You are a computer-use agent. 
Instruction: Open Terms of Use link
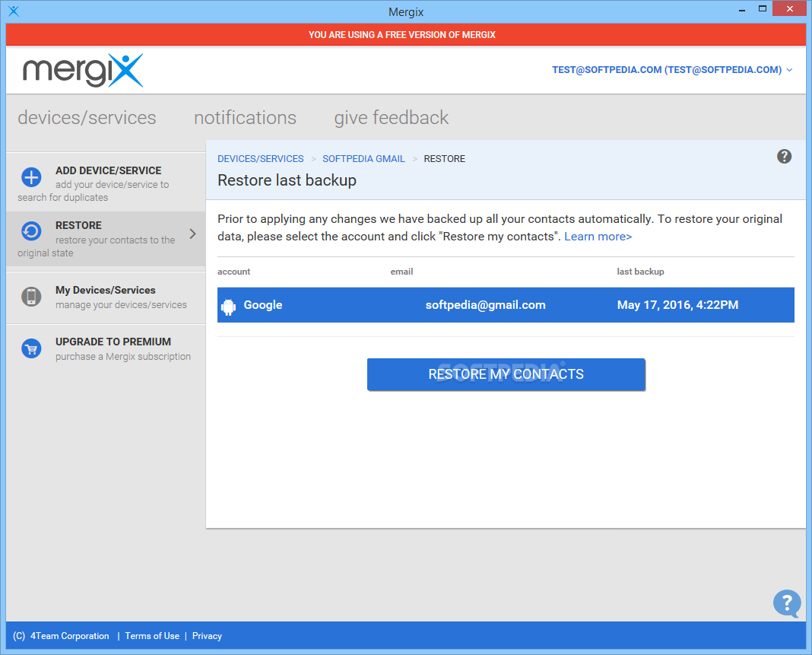pos(152,636)
